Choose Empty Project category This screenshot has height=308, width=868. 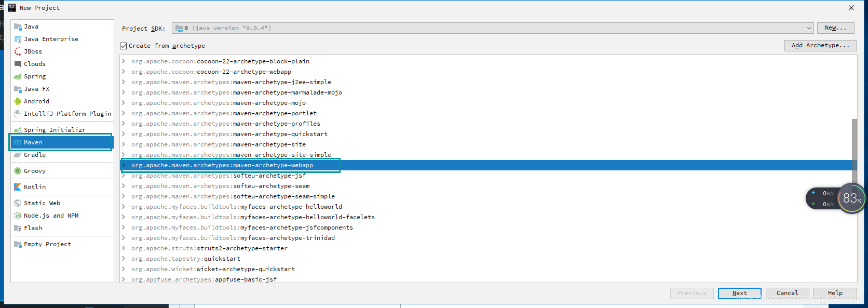(62, 244)
